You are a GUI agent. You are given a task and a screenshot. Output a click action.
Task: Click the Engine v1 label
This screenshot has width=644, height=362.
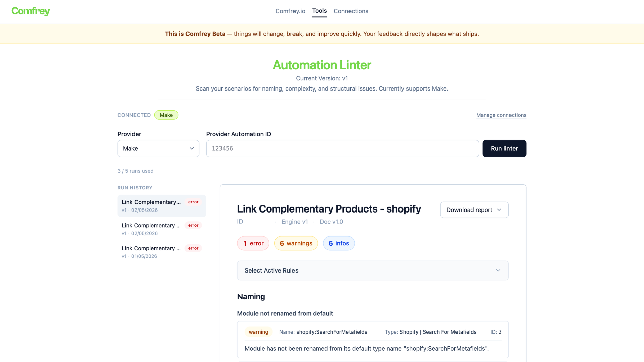295,222
